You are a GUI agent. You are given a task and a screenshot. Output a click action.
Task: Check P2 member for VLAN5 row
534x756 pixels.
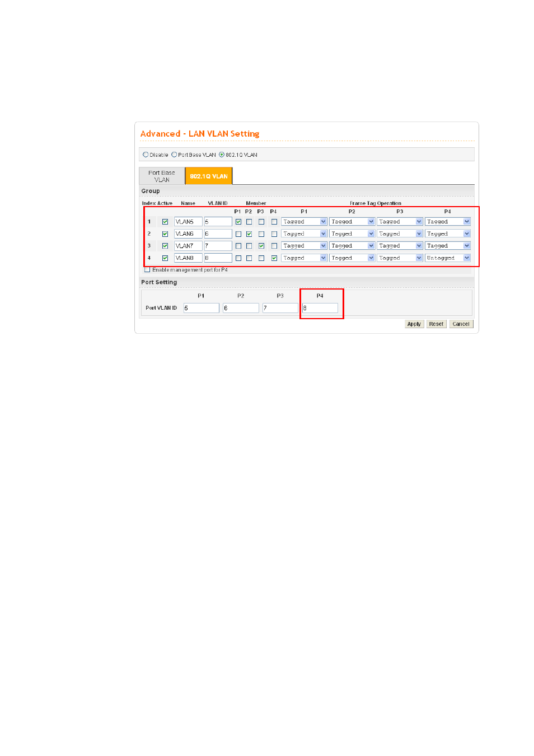[249, 222]
